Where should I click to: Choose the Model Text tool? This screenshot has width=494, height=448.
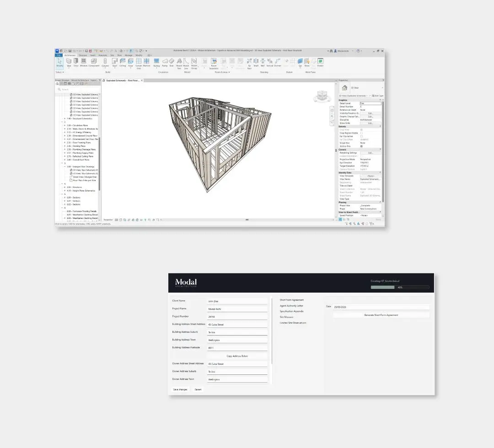179,63
